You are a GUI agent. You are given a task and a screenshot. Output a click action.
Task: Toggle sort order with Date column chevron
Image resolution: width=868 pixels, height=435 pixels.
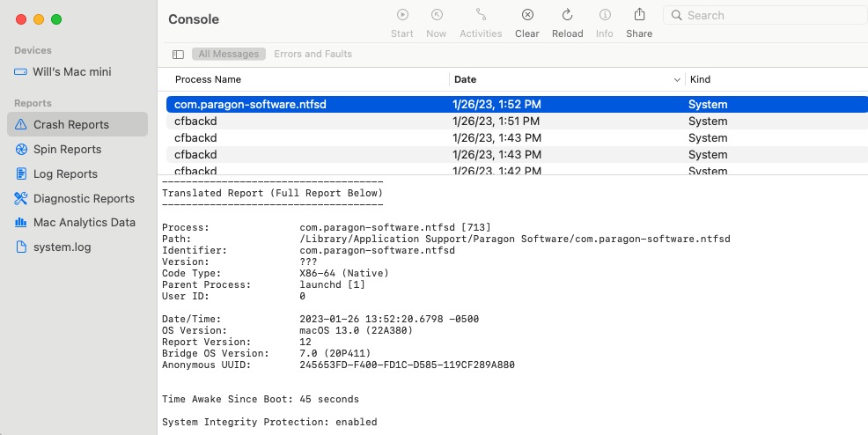[x=676, y=80]
